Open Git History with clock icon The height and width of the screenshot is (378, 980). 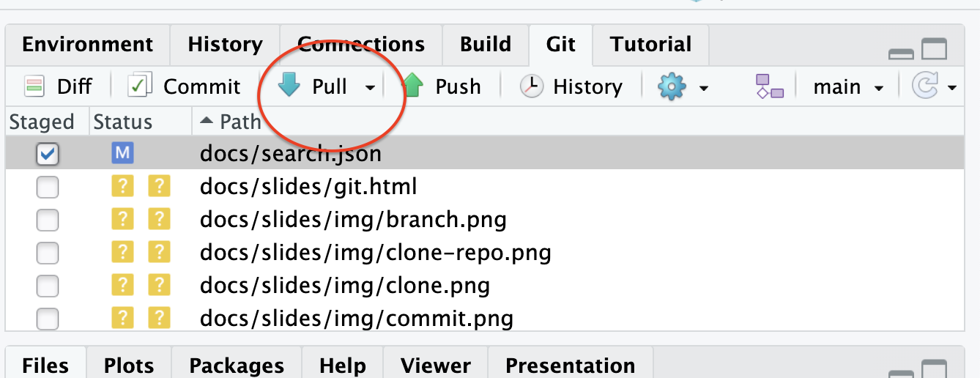click(x=530, y=86)
